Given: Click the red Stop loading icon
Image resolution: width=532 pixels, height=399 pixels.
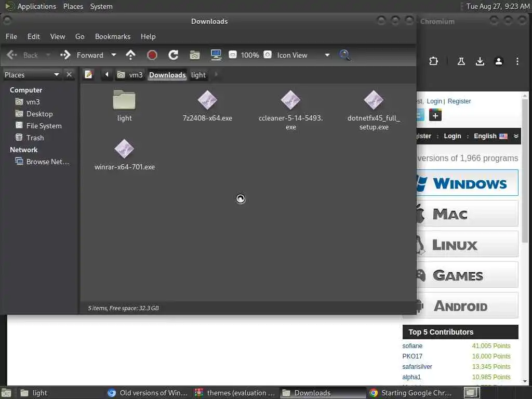Looking at the screenshot, I should 152,55.
